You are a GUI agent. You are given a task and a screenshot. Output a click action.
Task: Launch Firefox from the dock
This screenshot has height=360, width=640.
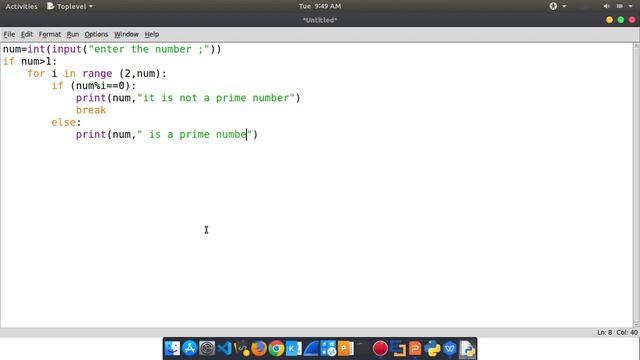[x=259, y=349]
